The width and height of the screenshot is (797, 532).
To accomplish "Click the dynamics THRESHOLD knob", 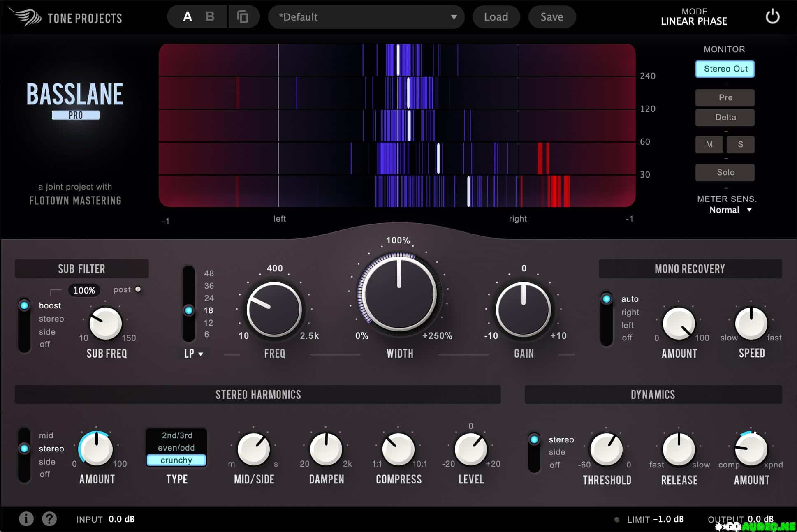I will (x=607, y=449).
